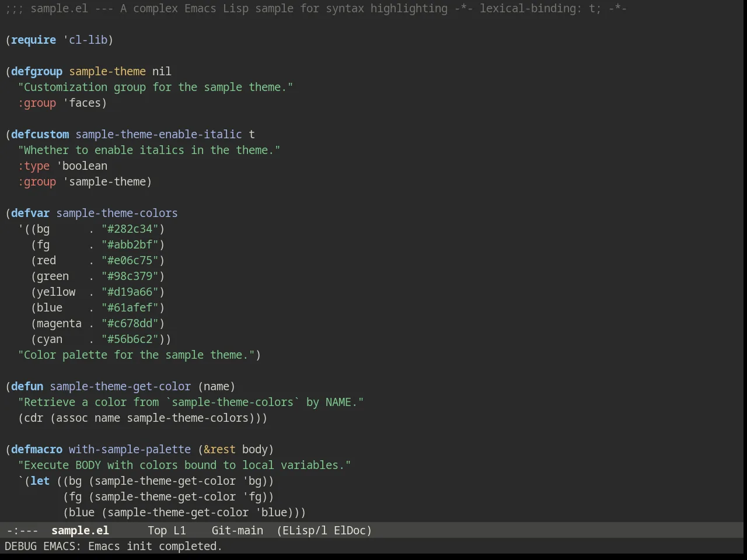This screenshot has height=560, width=747.
Task: Click the sample.el buffer name in mode line
Action: 80,530
